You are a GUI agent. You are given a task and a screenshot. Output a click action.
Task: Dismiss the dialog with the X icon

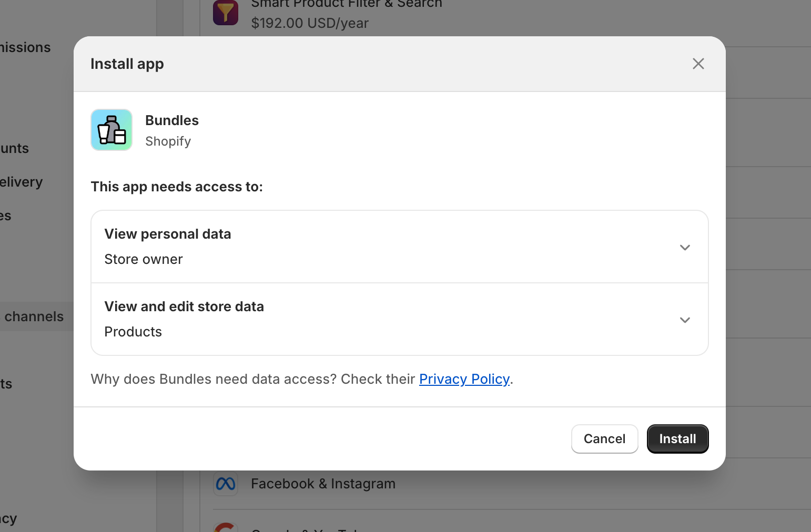[698, 63]
